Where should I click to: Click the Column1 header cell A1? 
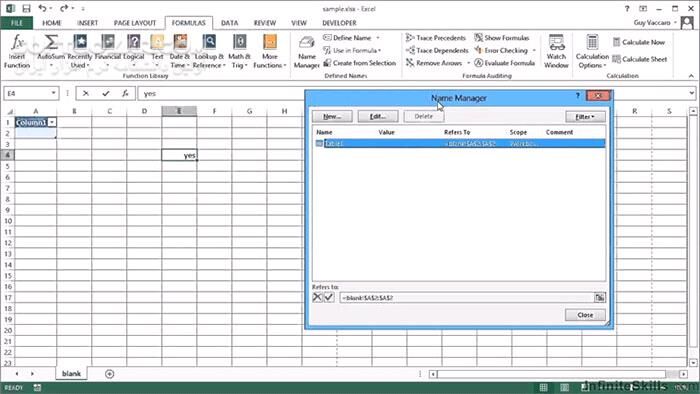(x=36, y=122)
